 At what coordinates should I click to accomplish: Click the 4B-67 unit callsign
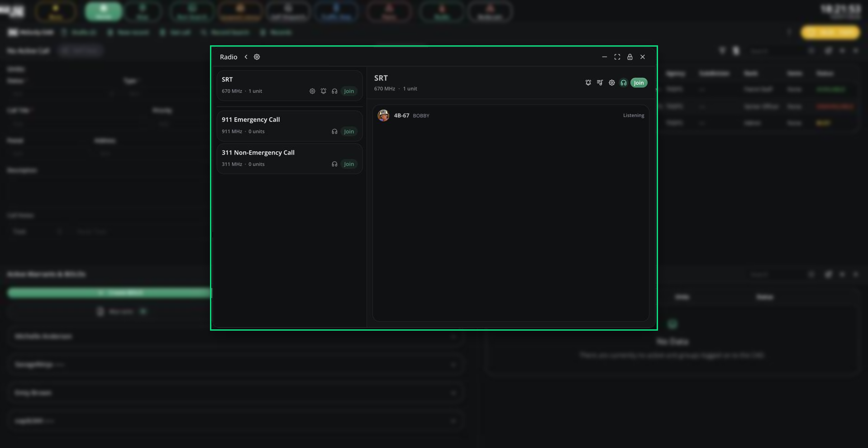(x=401, y=116)
